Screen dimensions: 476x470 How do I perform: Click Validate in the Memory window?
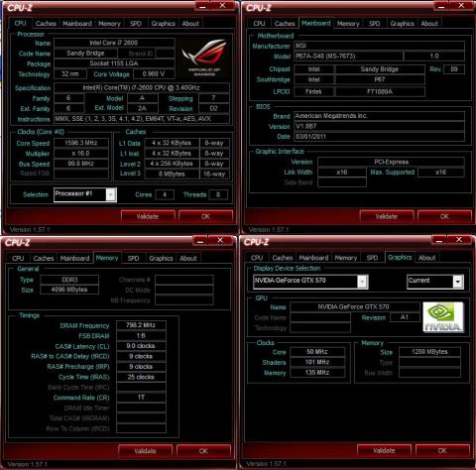tap(145, 451)
